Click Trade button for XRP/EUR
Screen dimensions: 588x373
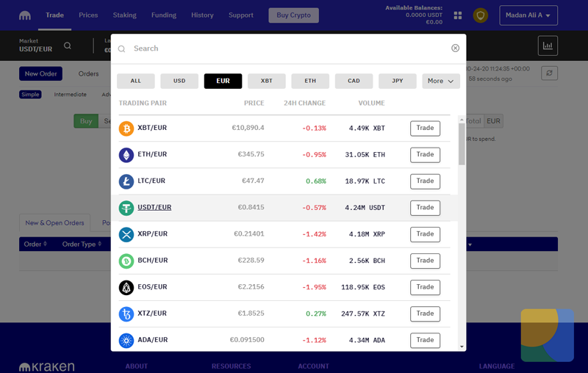coord(426,235)
